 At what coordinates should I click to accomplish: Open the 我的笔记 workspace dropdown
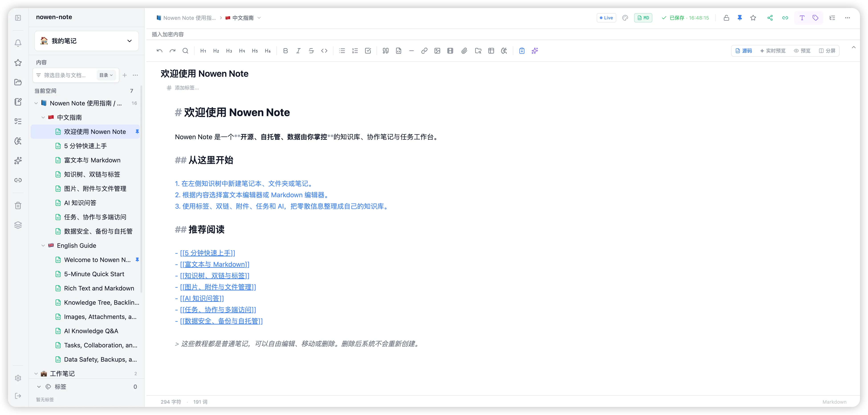click(x=87, y=41)
